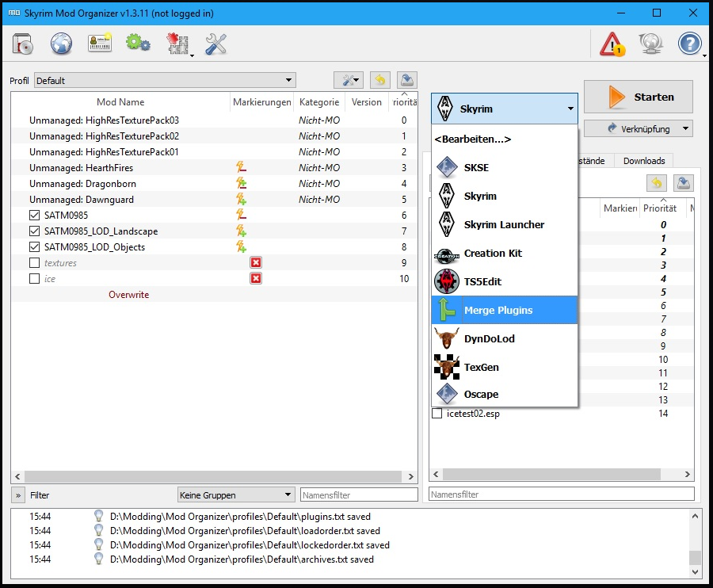The height and width of the screenshot is (588, 713).
Task: Switch to the Downloads tab
Action: pyautogui.click(x=644, y=161)
